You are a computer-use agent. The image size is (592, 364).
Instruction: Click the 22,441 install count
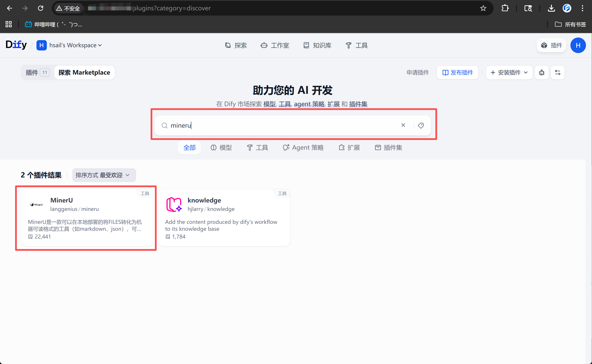[x=39, y=237]
